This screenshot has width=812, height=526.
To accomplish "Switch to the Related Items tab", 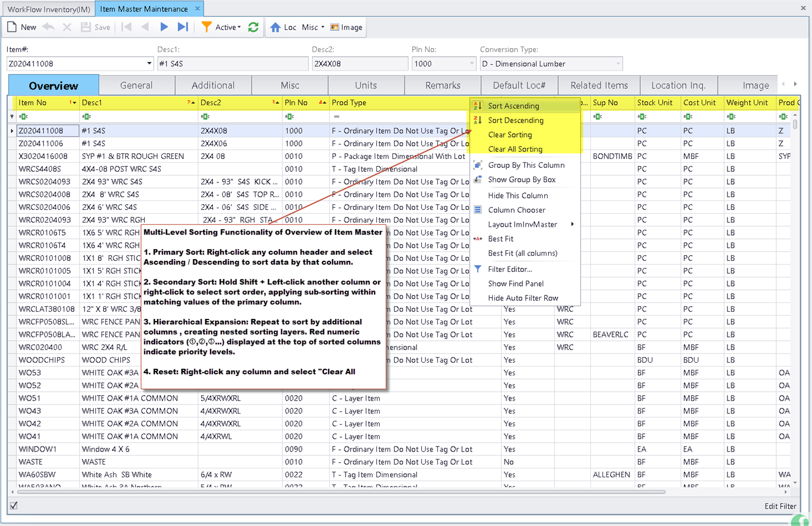I will pyautogui.click(x=599, y=86).
